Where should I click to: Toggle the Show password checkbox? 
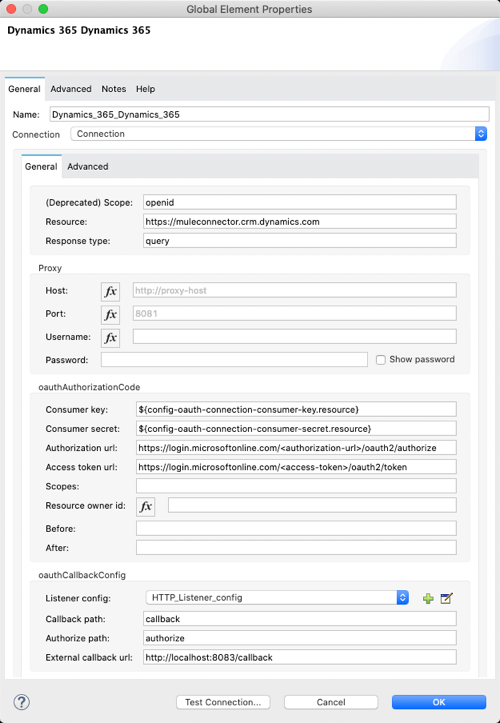381,360
